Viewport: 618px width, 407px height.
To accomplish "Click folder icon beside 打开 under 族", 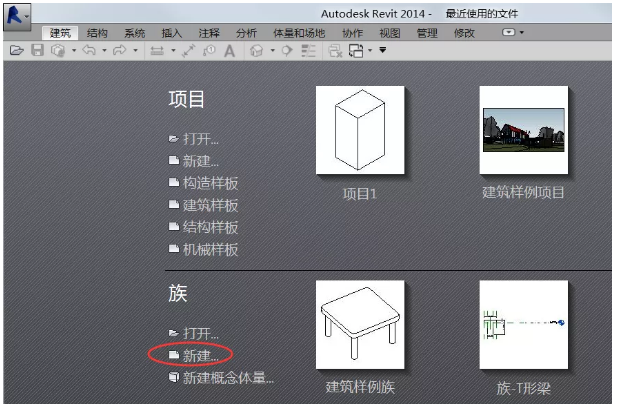I will 174,333.
